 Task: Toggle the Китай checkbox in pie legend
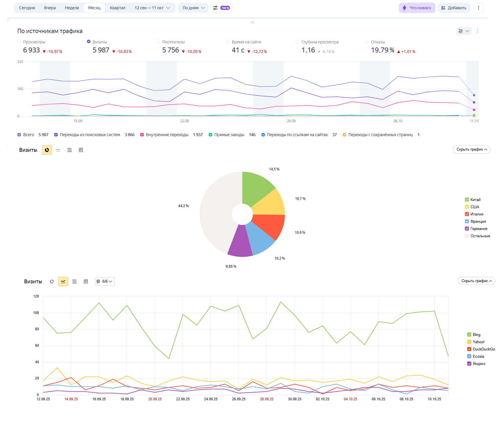click(467, 200)
